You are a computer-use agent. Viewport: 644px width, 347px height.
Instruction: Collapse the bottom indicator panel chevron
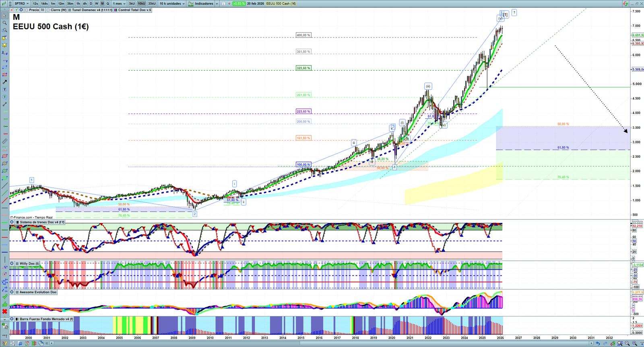tap(5, 319)
